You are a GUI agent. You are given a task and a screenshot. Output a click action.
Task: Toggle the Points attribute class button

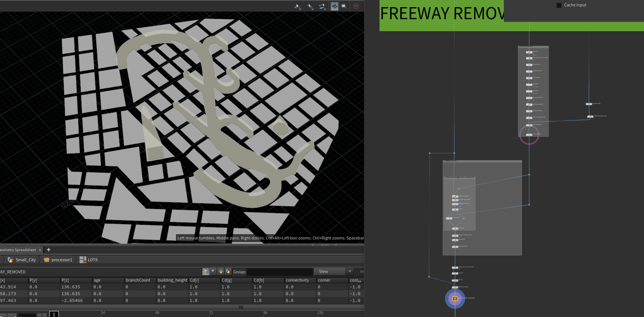tap(205, 271)
